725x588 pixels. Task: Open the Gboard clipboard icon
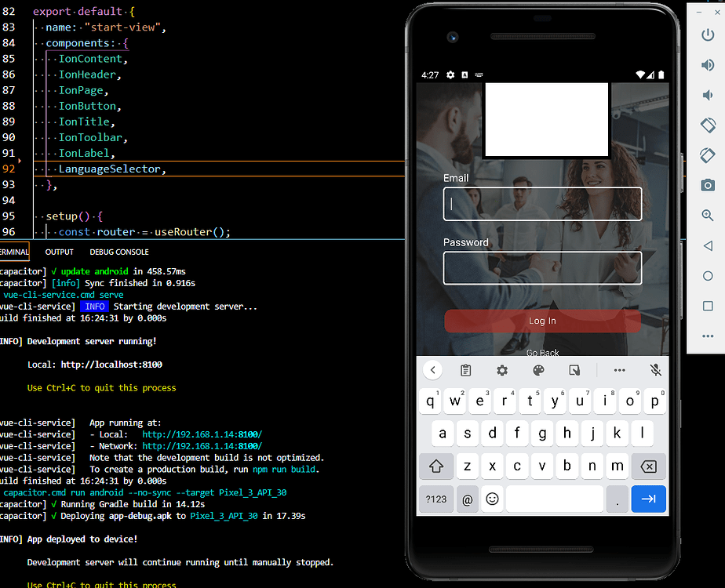(466, 369)
